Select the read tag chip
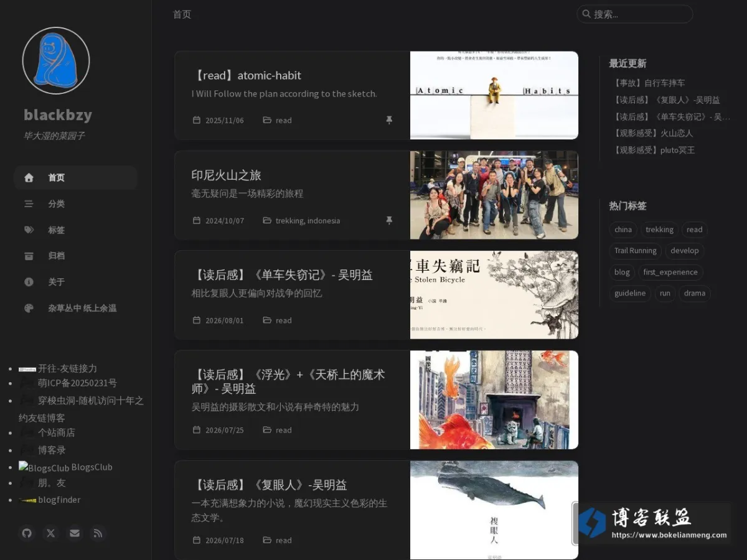Image resolution: width=747 pixels, height=560 pixels. pos(695,230)
